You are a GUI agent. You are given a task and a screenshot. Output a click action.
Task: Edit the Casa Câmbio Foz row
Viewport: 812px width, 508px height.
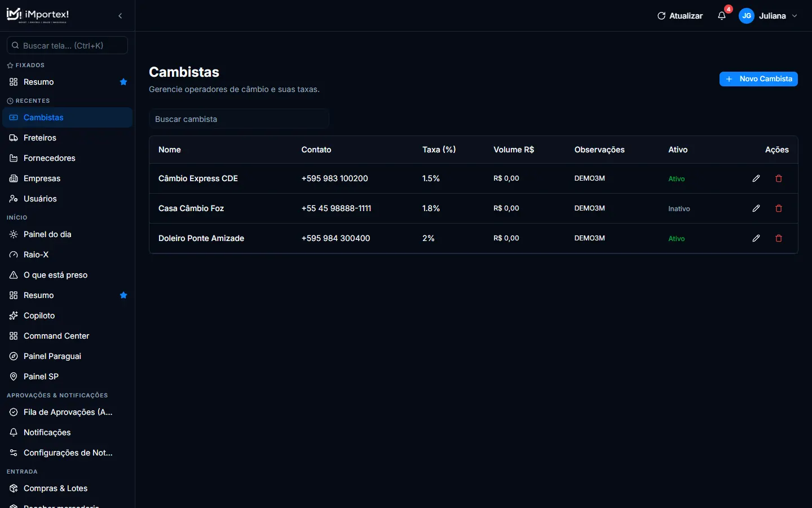[x=756, y=208]
